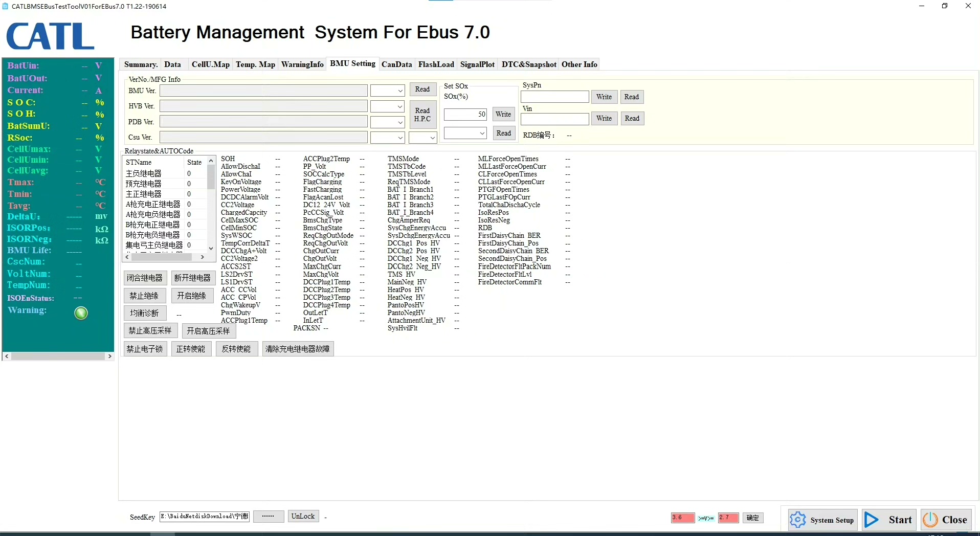This screenshot has height=536, width=980.
Task: Click the Vin Write button
Action: (x=604, y=119)
